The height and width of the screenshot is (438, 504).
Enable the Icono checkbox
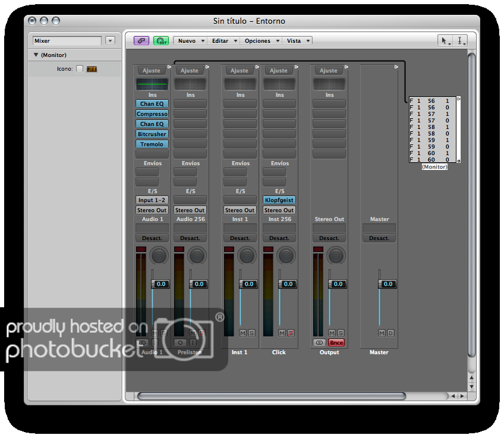(x=80, y=69)
